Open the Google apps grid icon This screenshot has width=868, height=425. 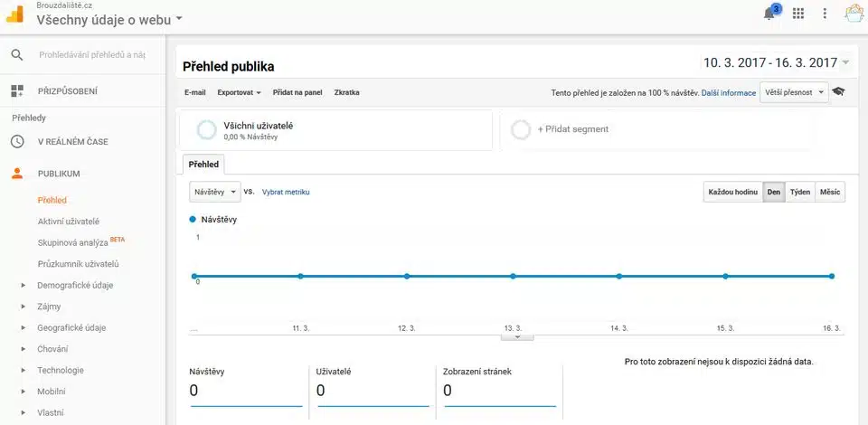coord(797,14)
